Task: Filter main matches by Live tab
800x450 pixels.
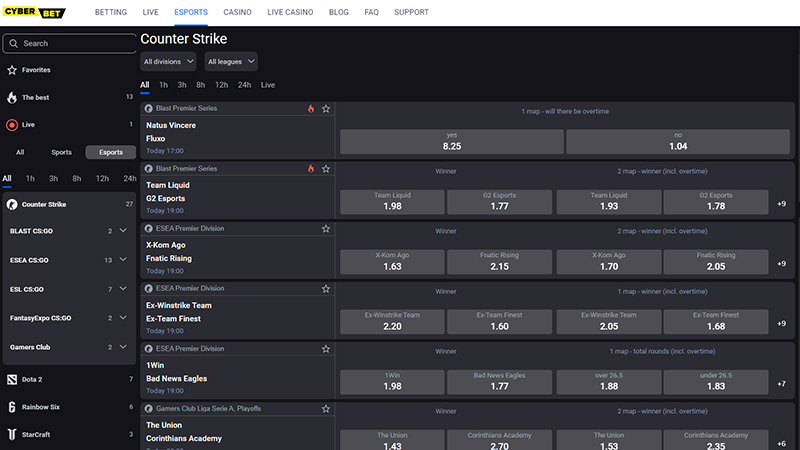Action: pos(268,85)
